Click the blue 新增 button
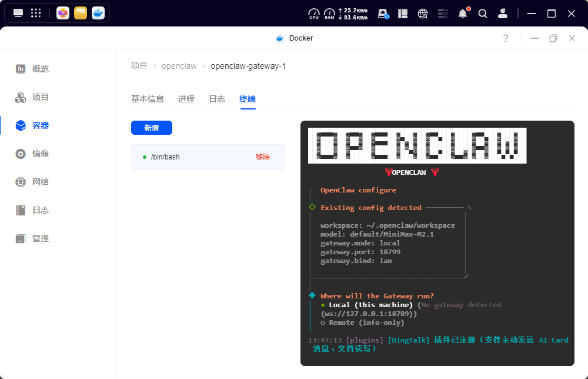This screenshot has width=588, height=379. point(152,128)
